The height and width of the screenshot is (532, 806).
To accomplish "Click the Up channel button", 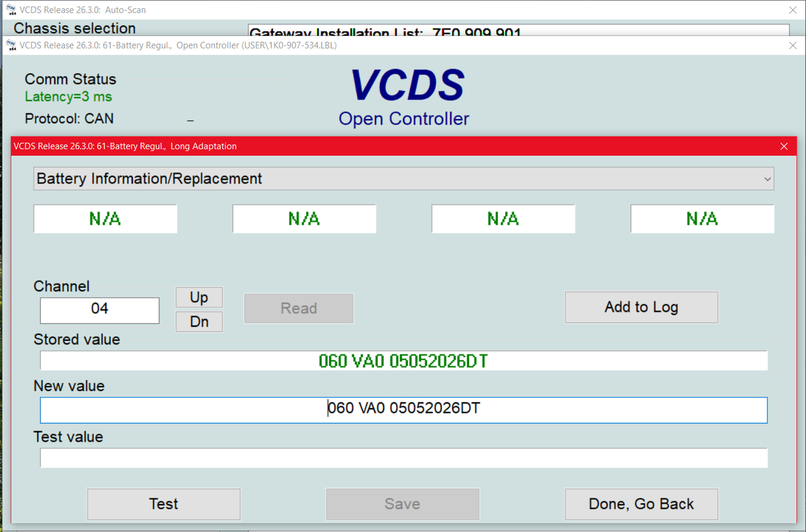I will point(199,297).
